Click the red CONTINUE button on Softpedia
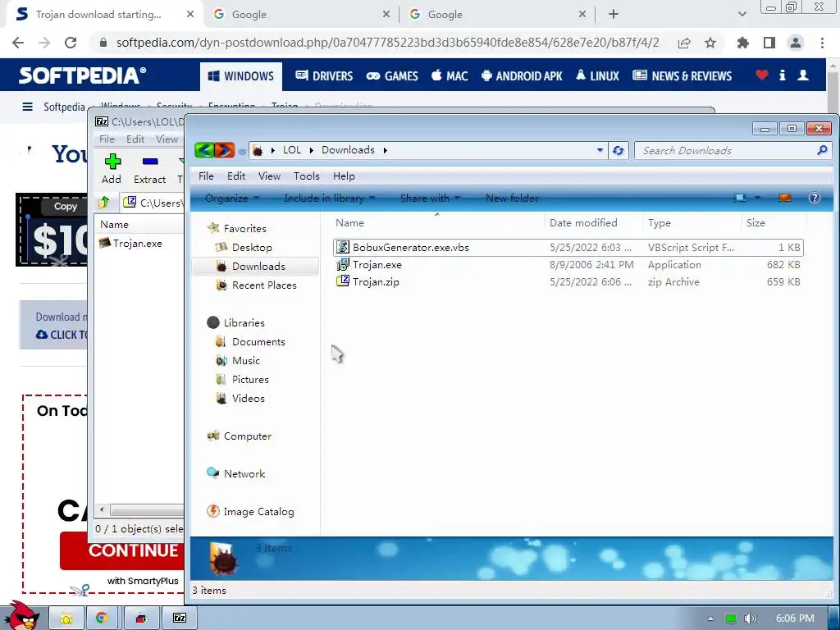The image size is (840, 630). (122, 550)
